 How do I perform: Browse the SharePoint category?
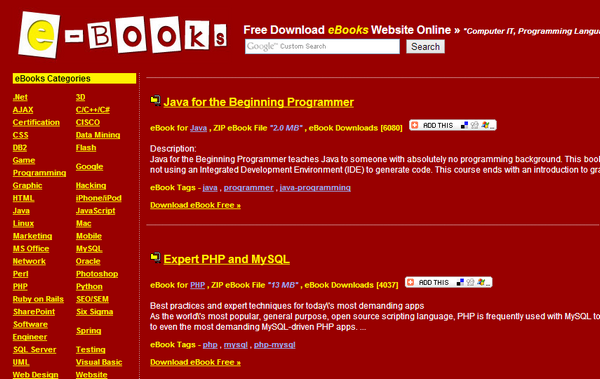click(x=34, y=312)
